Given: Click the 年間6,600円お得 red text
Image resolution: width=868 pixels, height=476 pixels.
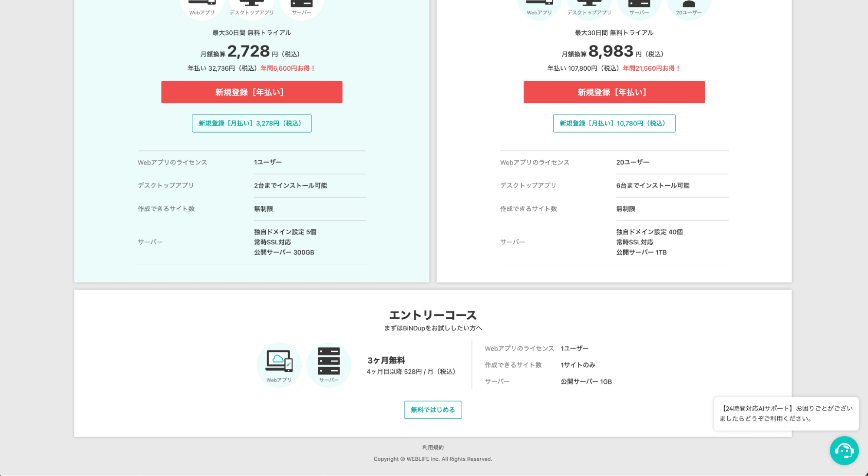Looking at the screenshot, I should coord(287,68).
